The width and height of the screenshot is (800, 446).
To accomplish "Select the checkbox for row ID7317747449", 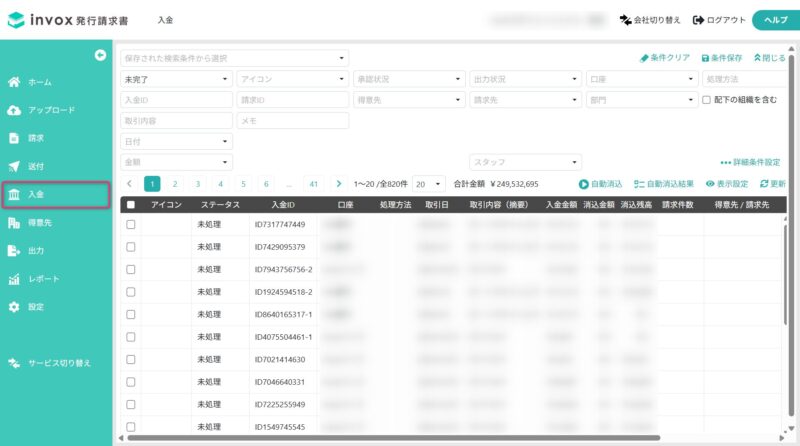I will 130,225.
